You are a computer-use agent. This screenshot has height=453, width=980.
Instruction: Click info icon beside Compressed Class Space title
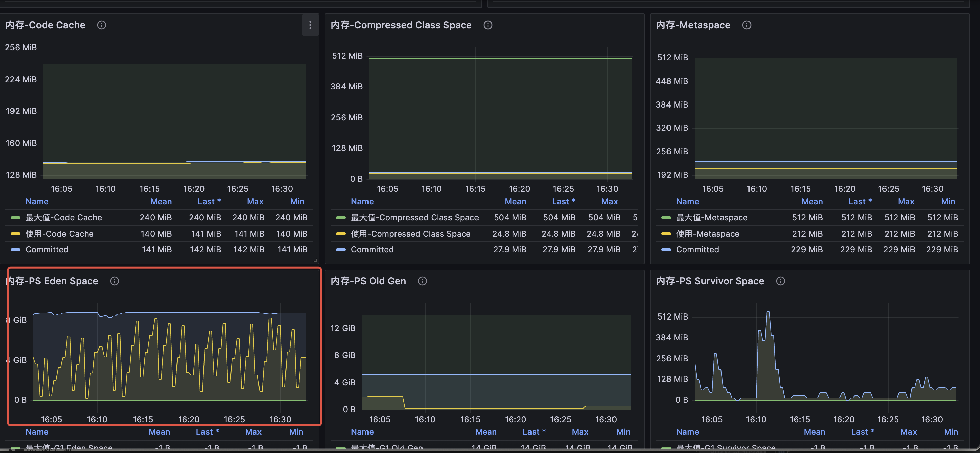(x=487, y=25)
